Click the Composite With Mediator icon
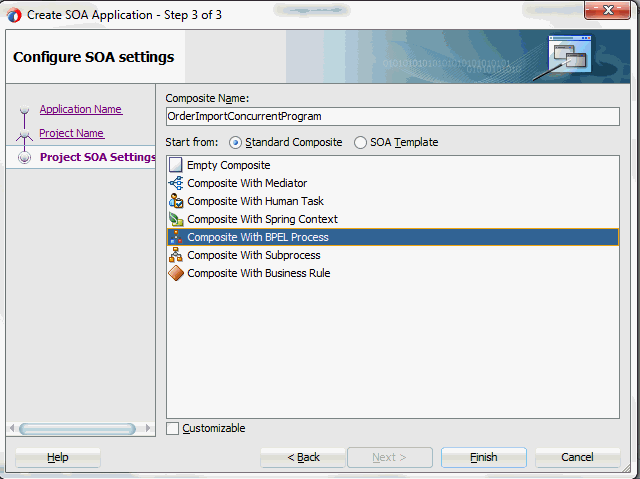640x479 pixels. tap(176, 183)
